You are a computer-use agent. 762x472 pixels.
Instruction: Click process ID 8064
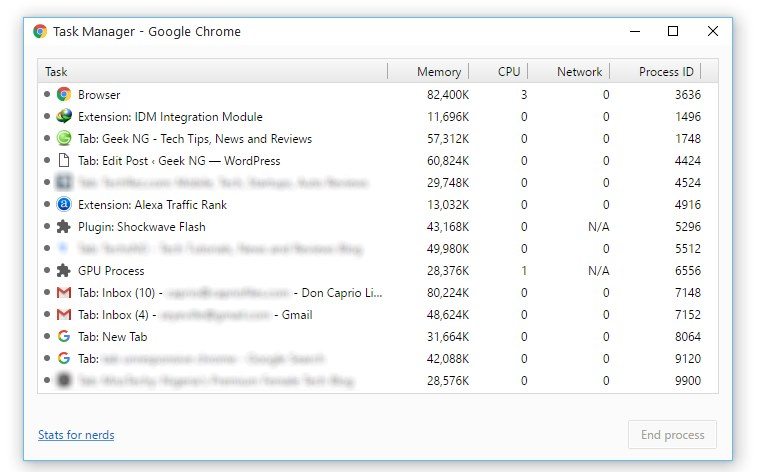point(688,336)
